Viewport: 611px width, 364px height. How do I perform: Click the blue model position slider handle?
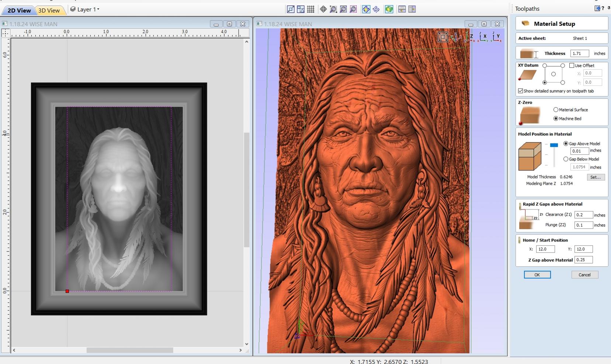(x=554, y=145)
